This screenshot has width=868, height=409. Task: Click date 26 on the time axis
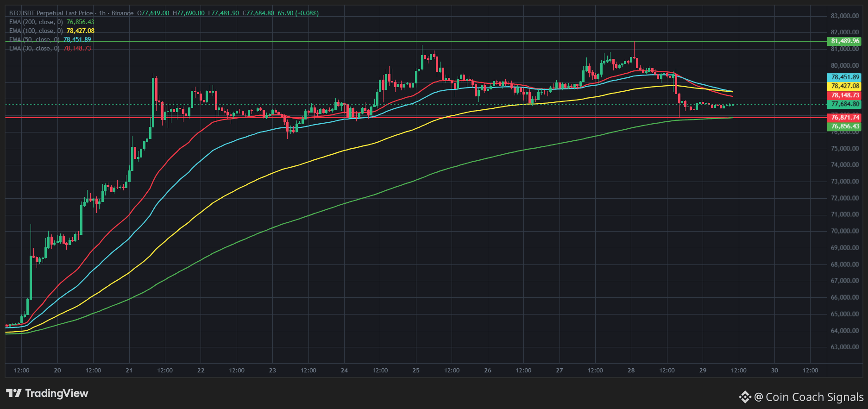click(x=488, y=370)
